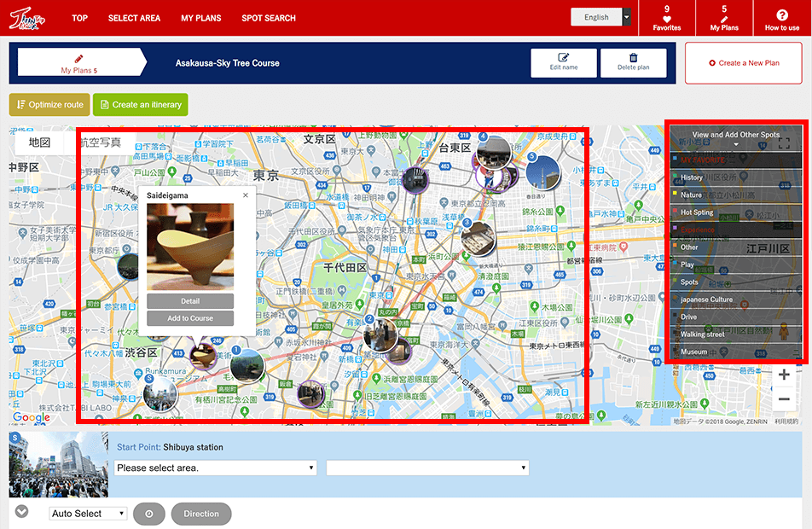
Task: Select the start marker S on map
Action: pyautogui.click(x=160, y=394)
